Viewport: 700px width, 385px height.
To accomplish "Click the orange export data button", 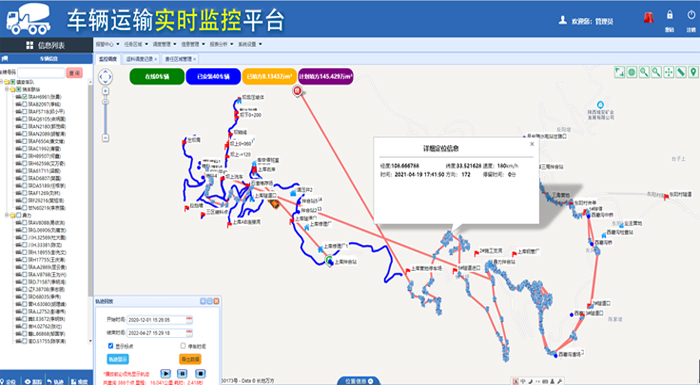I will pos(190,359).
